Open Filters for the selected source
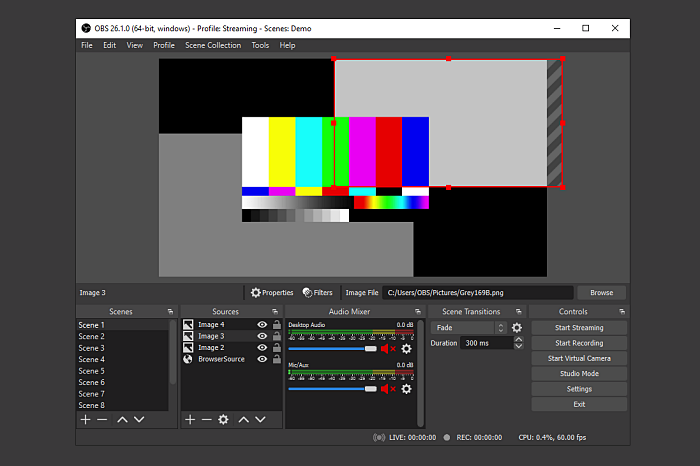 coord(317,293)
